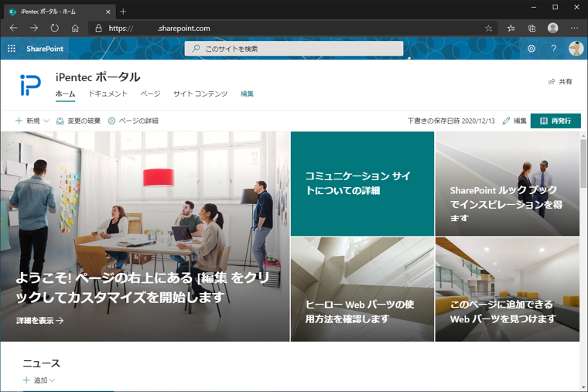This screenshot has height=392, width=588.
Task: Go forward with browser forward arrow
Action: point(34,28)
